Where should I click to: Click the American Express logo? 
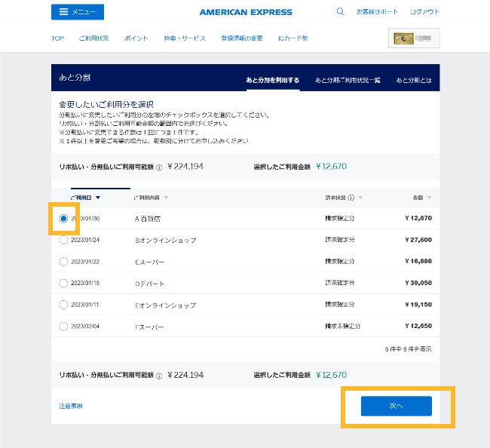pyautogui.click(x=246, y=12)
